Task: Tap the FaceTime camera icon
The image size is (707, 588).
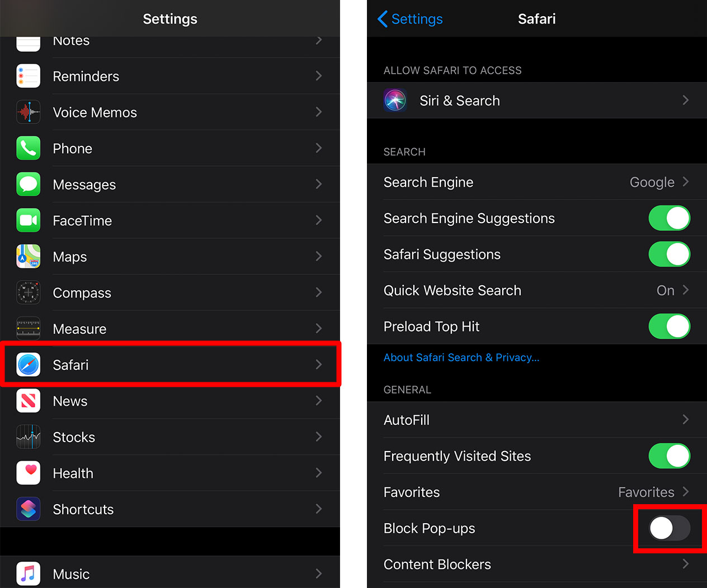Action: coord(29,221)
